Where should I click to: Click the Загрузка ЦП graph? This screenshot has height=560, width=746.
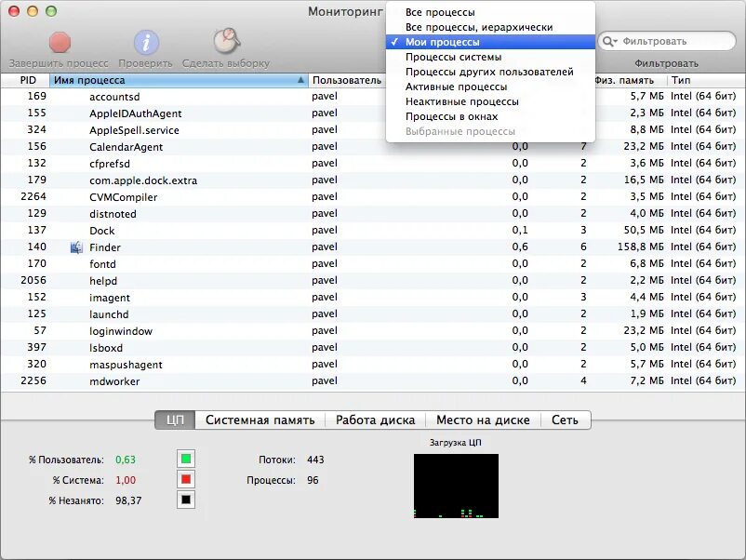pyautogui.click(x=457, y=486)
